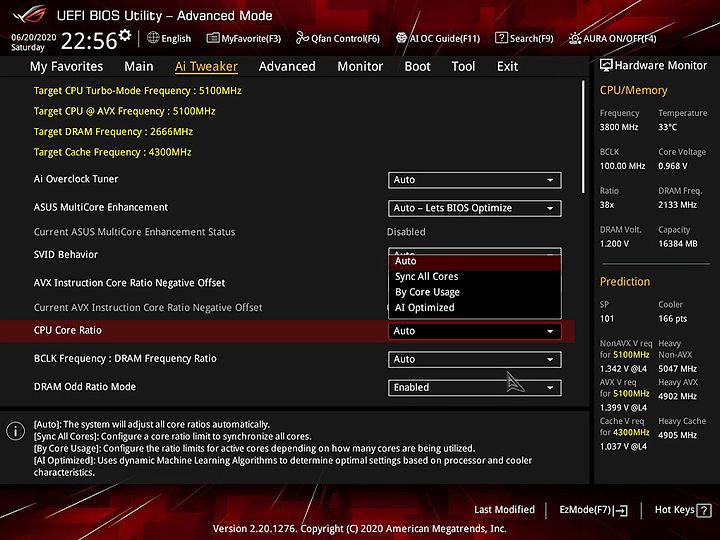Click Last Modified button
This screenshot has width=720, height=540.
tap(504, 510)
